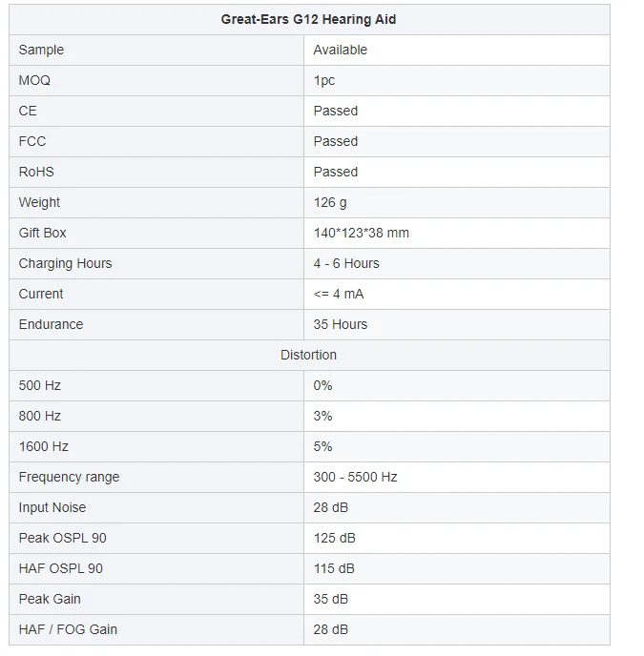Image resolution: width=644 pixels, height=656 pixels.
Task: Click the 300 - 5500 Hz frequency range
Action: [355, 477]
